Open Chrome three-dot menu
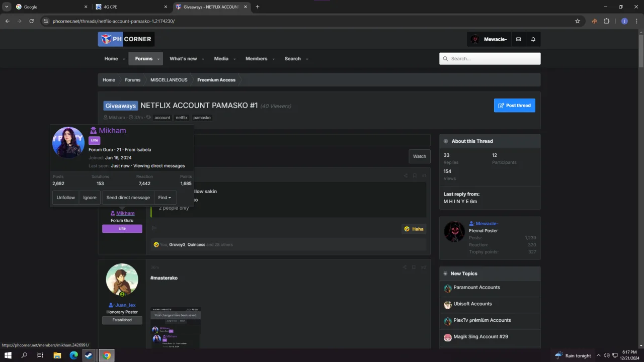 [636, 21]
